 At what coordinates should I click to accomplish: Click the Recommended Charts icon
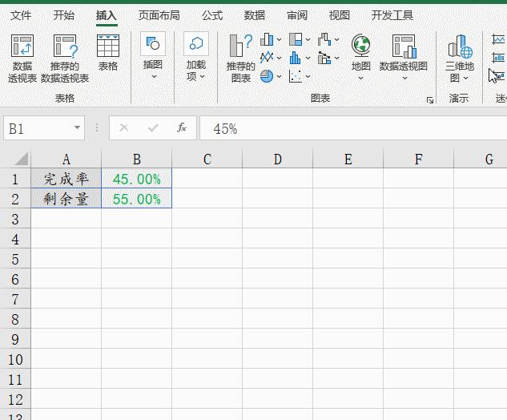tap(240, 59)
